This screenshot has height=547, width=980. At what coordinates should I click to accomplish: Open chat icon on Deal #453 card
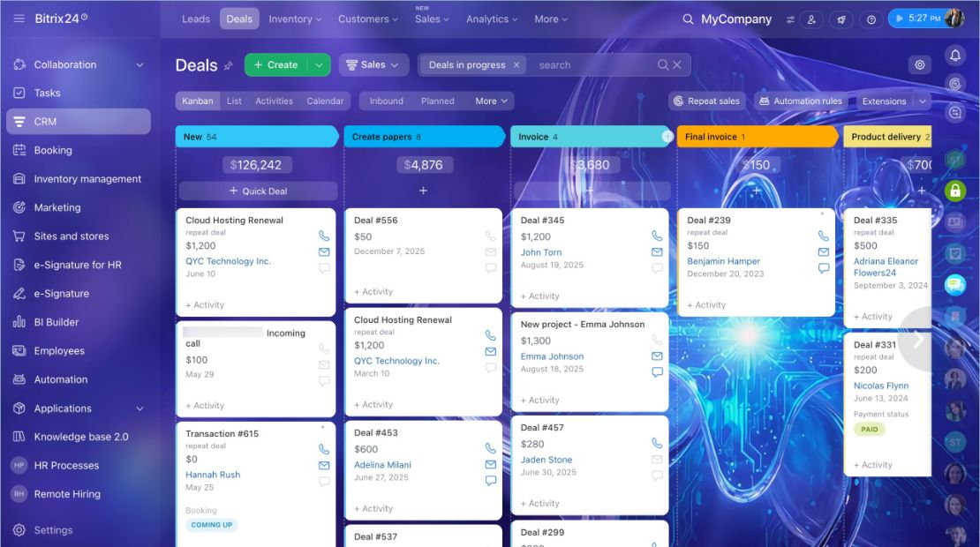[x=491, y=481]
